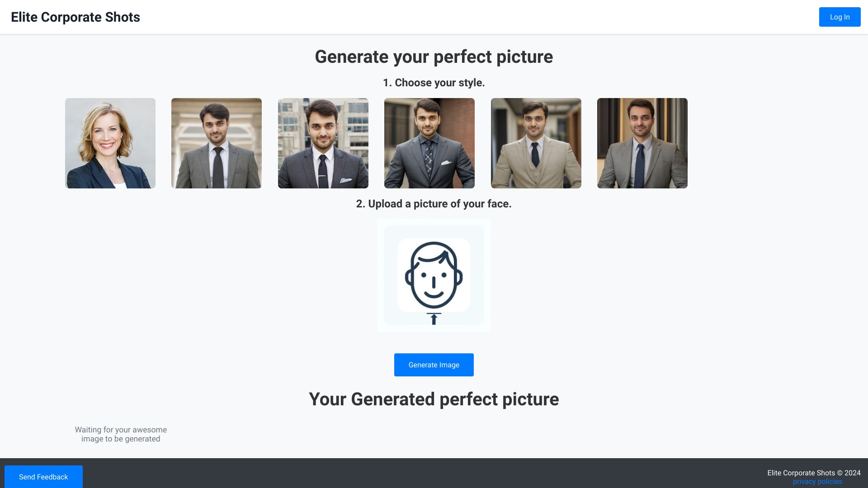Click the Choose your style step label
The width and height of the screenshot is (868, 488).
[x=434, y=83]
